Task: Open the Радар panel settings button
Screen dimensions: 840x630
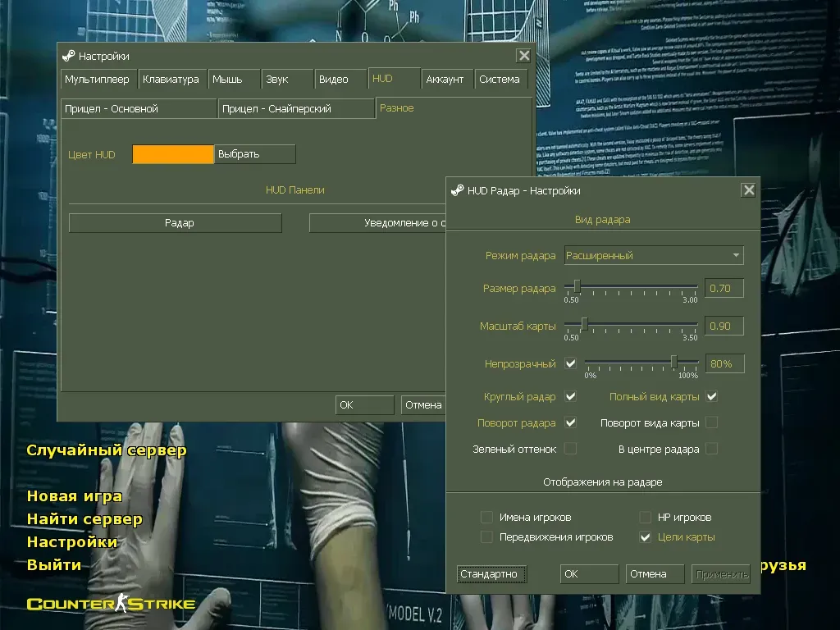Action: coord(176,223)
